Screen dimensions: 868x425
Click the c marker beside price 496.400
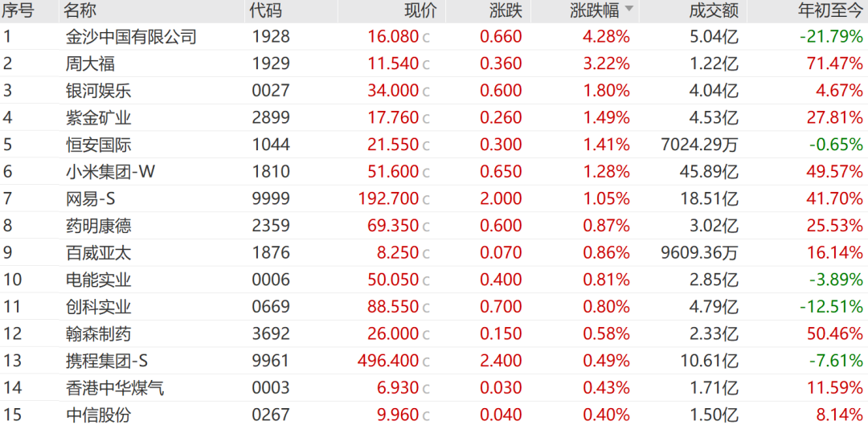click(426, 362)
